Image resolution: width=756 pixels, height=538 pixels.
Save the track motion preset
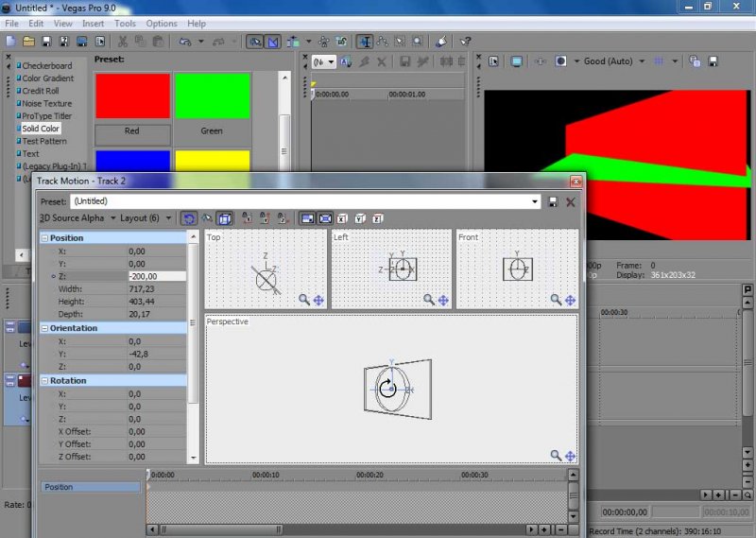pos(553,201)
